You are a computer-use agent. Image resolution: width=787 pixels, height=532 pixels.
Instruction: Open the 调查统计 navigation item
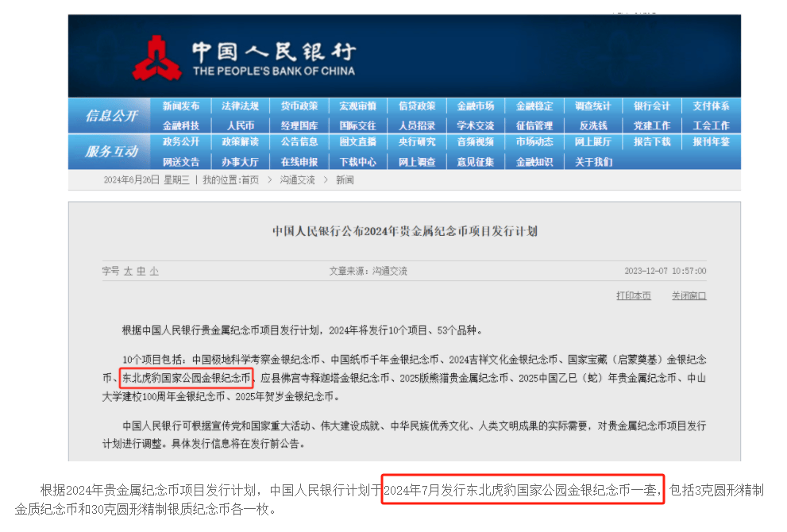click(x=593, y=106)
